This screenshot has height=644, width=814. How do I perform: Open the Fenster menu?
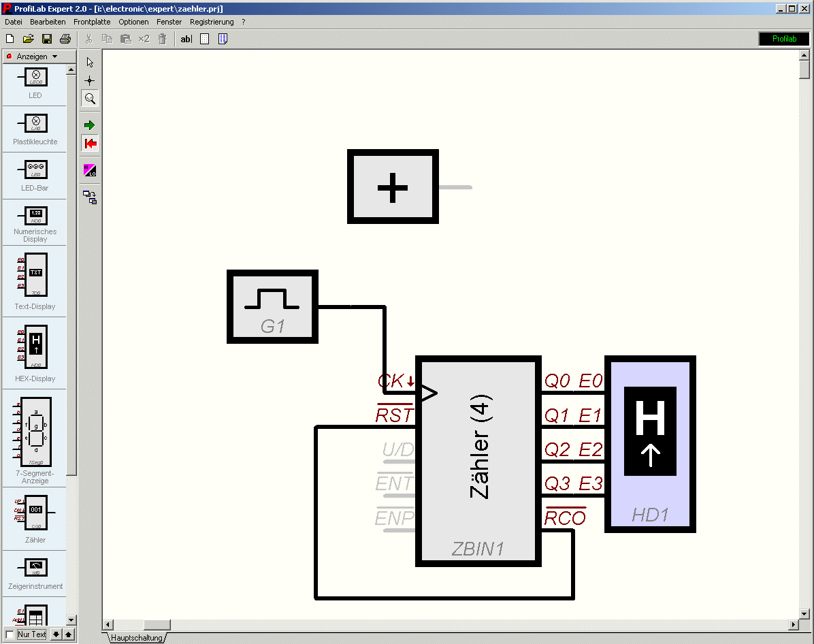point(169,22)
